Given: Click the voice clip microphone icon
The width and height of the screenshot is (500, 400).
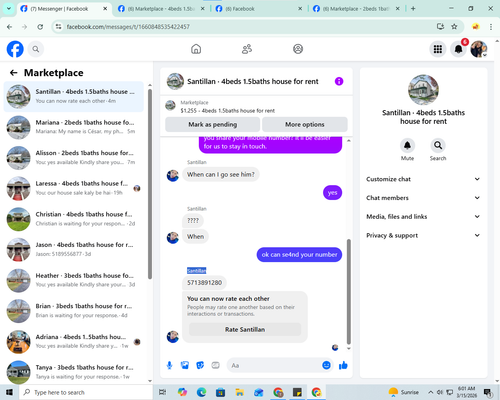Looking at the screenshot, I should click(x=169, y=365).
